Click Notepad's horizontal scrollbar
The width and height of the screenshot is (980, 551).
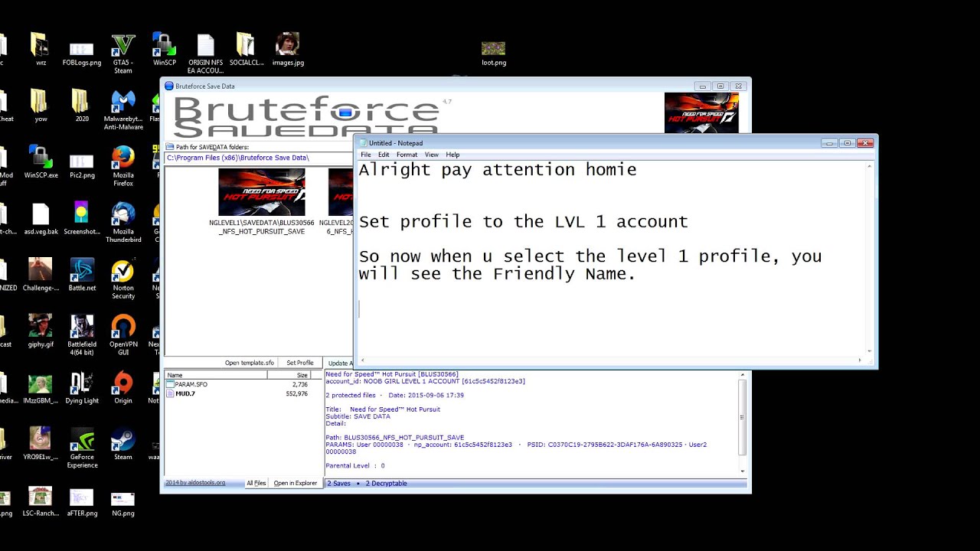coord(612,360)
